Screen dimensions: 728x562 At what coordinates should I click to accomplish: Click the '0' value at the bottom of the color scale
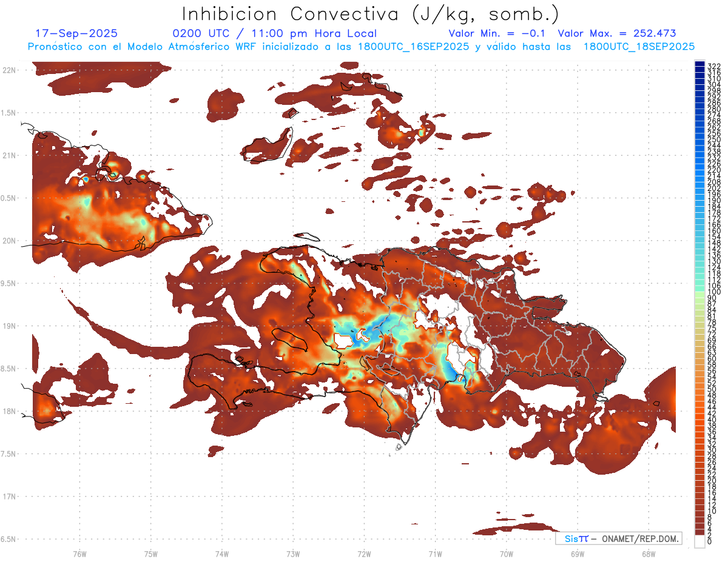(710, 541)
